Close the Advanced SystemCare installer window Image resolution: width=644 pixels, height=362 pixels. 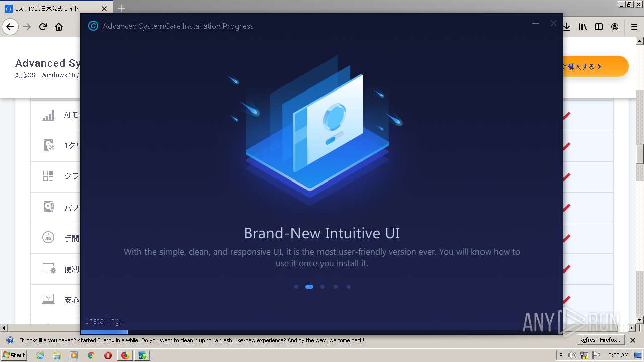click(x=554, y=23)
